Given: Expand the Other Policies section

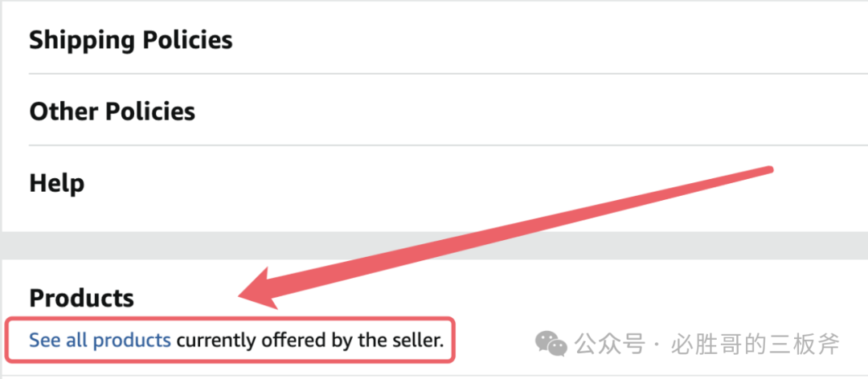Looking at the screenshot, I should (x=113, y=112).
